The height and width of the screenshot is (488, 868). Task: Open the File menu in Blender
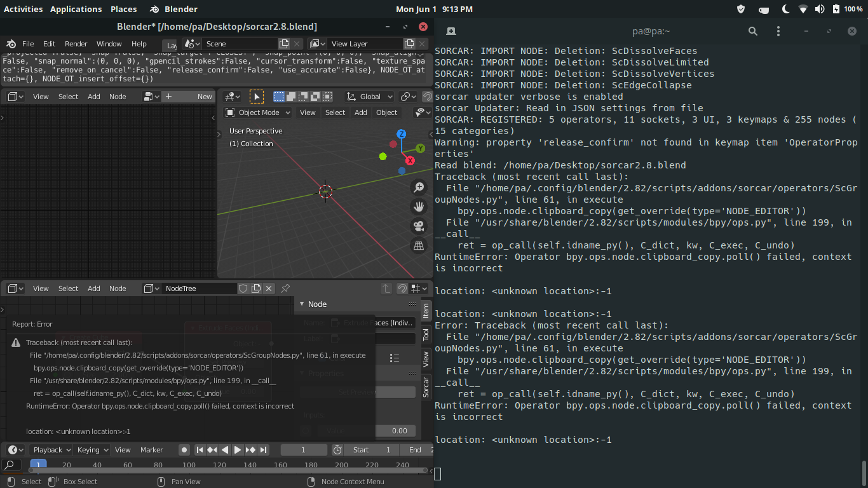click(29, 44)
